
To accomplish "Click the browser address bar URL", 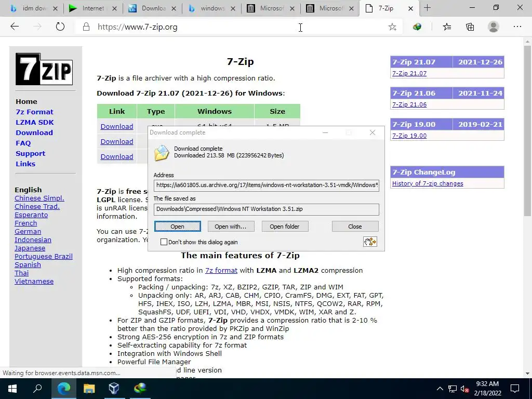I will pos(137,27).
